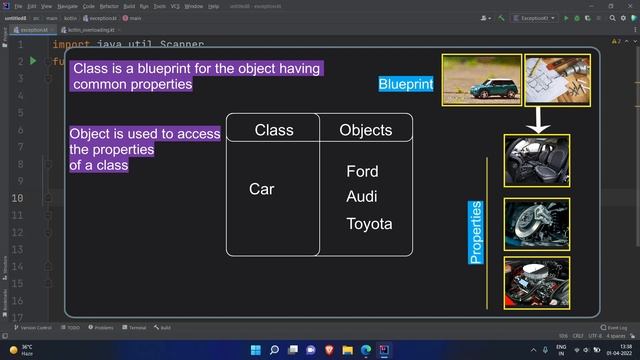Open the Terminal tool window

(134, 327)
